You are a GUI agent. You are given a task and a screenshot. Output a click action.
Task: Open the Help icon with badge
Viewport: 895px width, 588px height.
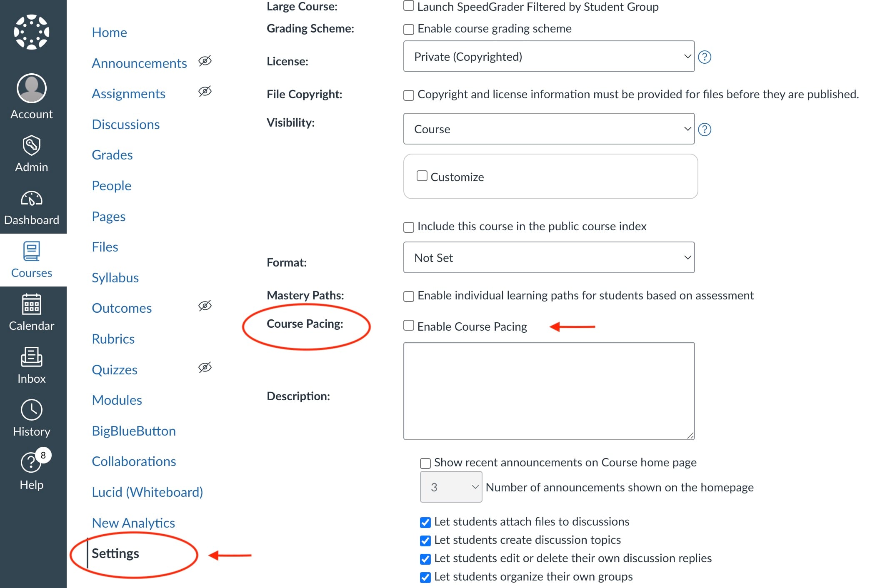[32, 462]
